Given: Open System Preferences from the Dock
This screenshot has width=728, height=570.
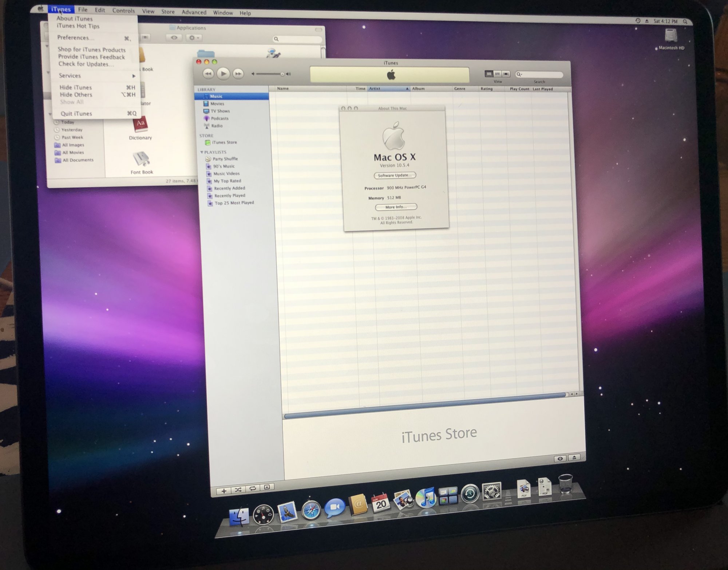Looking at the screenshot, I should (x=491, y=492).
